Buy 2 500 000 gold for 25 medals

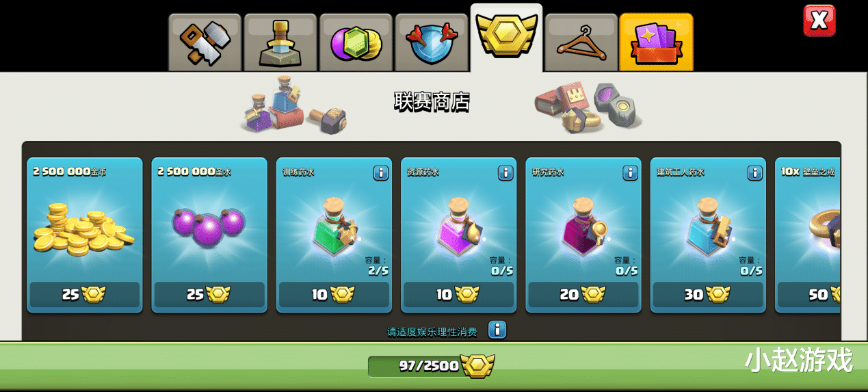point(85,295)
